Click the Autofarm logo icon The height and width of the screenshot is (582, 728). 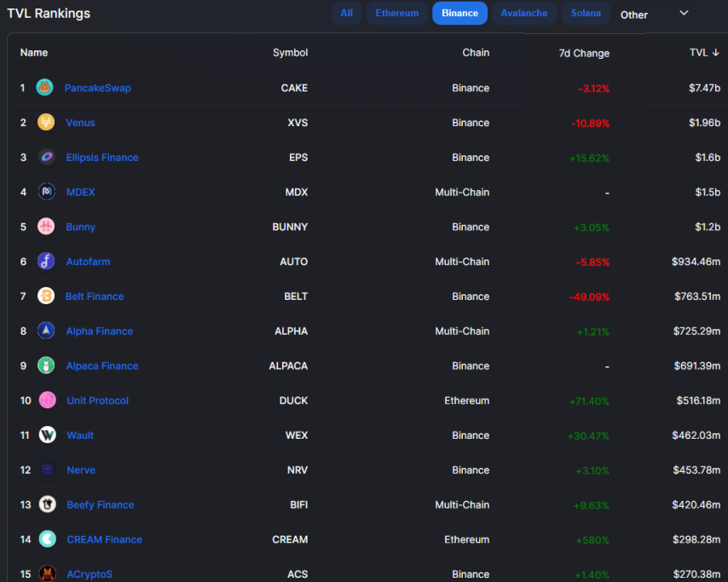[46, 262]
